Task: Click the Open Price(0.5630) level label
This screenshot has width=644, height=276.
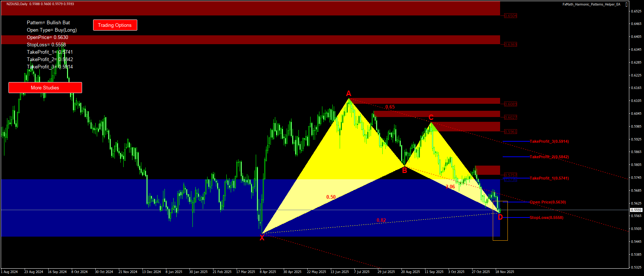Action: pos(548,202)
